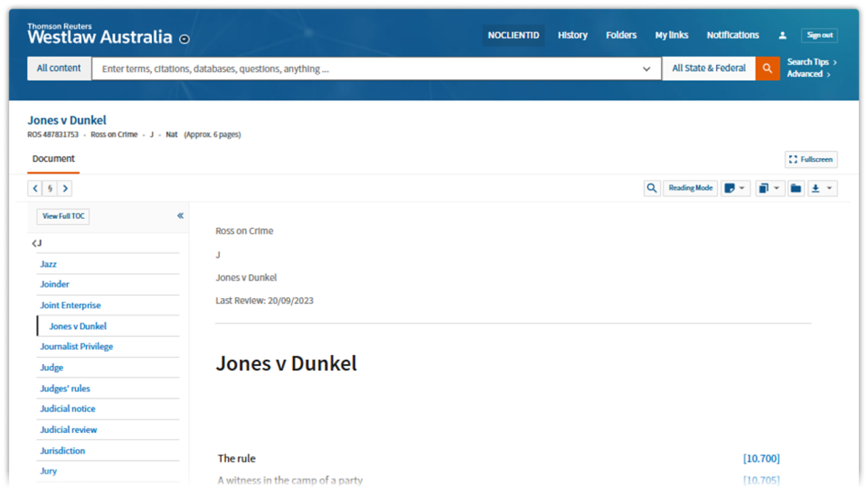
Task: Open the All State & Federal jurisdiction selector
Action: pyautogui.click(x=709, y=68)
